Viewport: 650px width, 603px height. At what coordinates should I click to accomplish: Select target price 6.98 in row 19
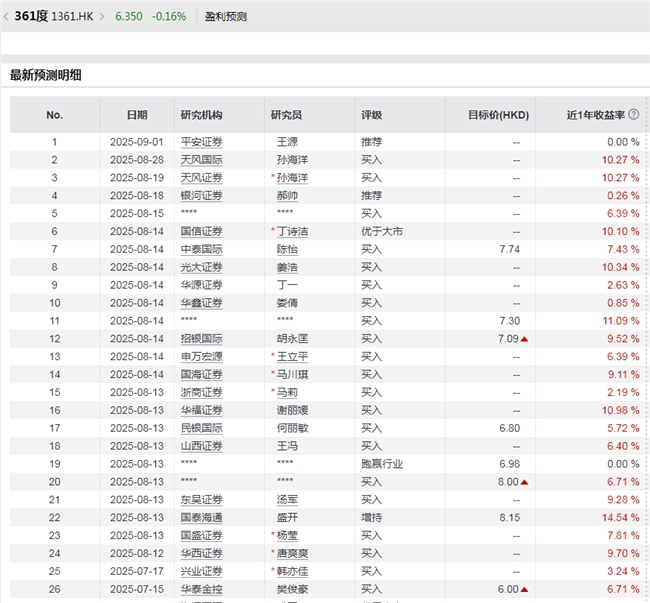coord(509,464)
